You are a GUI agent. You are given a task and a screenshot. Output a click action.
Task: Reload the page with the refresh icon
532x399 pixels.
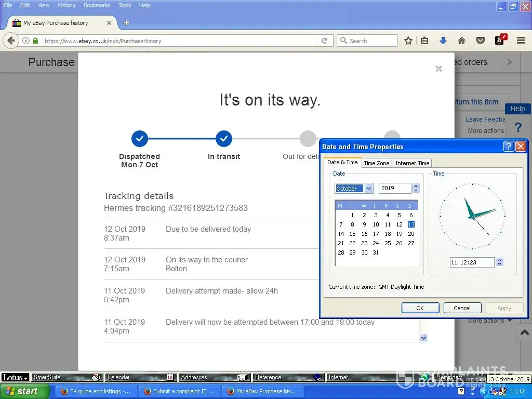[324, 41]
